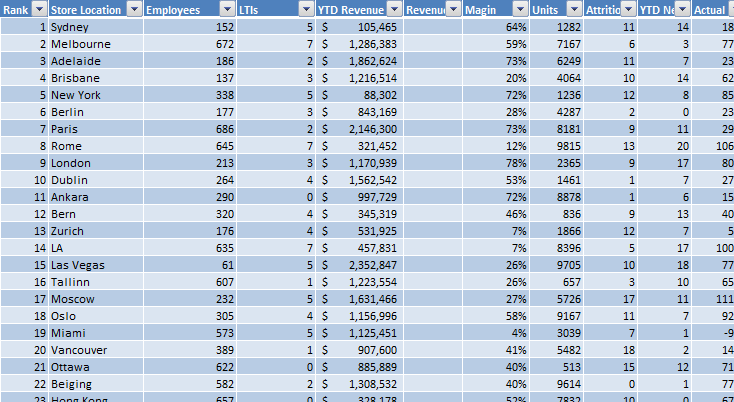Select attrition value 18 for Vancouver

click(611, 350)
